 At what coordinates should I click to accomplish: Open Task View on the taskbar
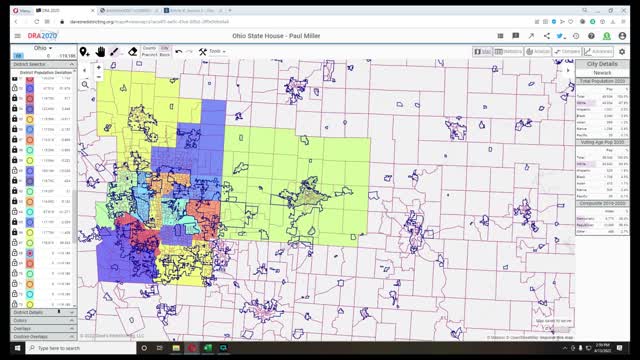tap(160, 348)
